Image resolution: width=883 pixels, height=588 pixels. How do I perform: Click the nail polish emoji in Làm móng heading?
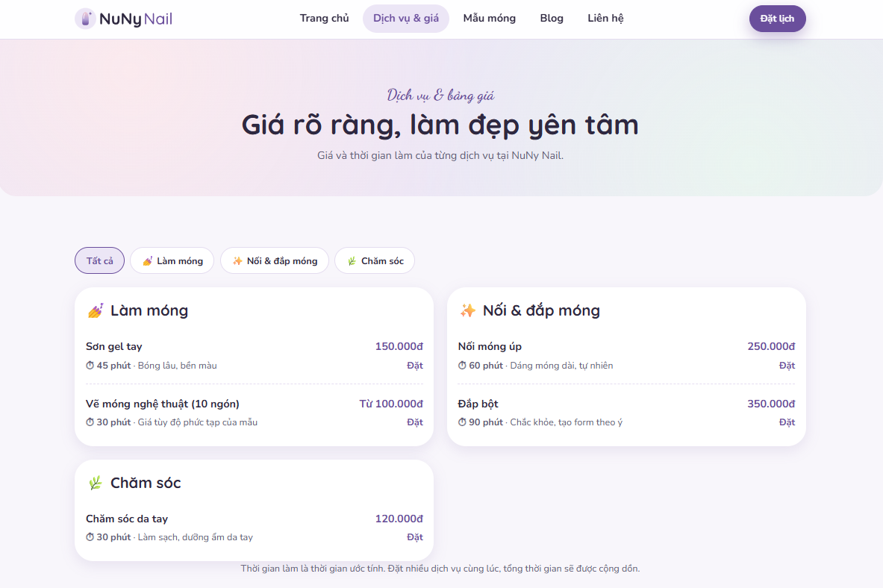click(x=96, y=310)
